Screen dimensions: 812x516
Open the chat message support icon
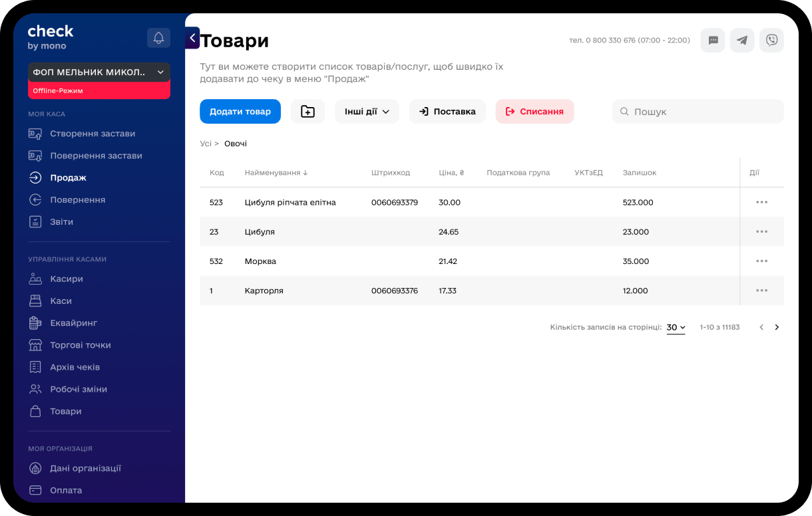(x=713, y=41)
